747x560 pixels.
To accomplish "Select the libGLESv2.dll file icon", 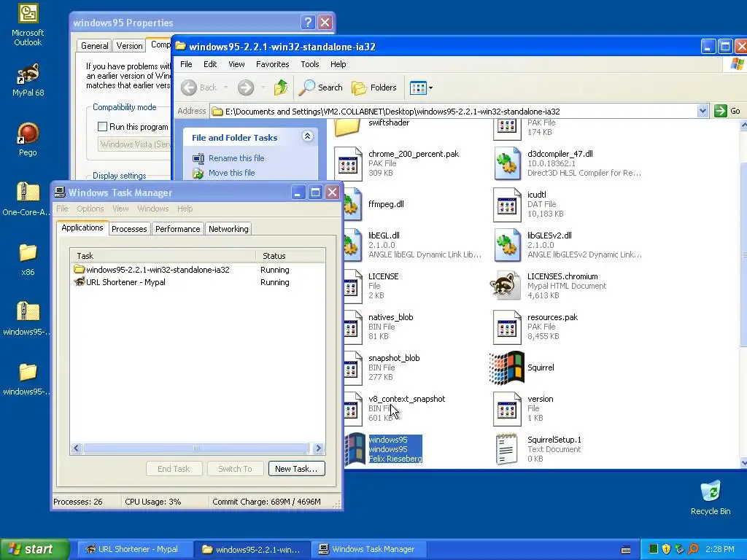I will (507, 245).
